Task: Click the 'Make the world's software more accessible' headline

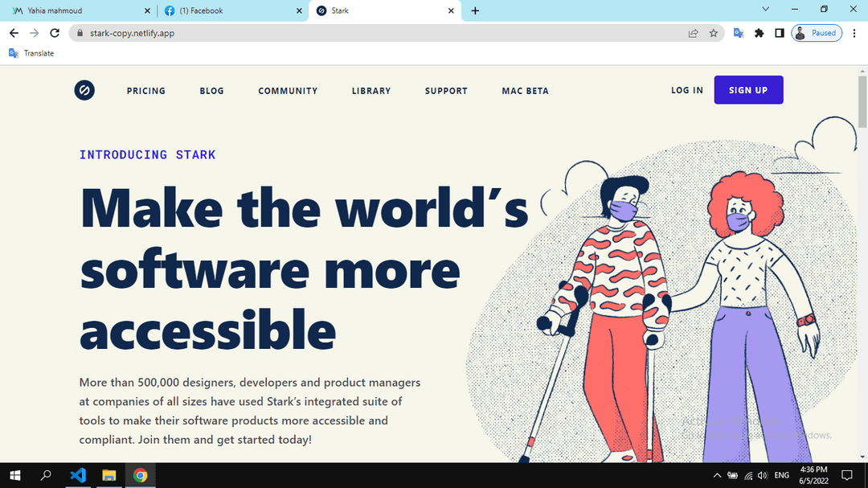Action: pyautogui.click(x=303, y=269)
